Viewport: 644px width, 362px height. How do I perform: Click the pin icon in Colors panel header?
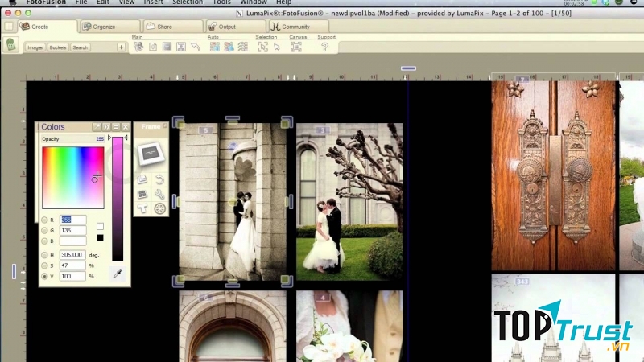coord(97,127)
